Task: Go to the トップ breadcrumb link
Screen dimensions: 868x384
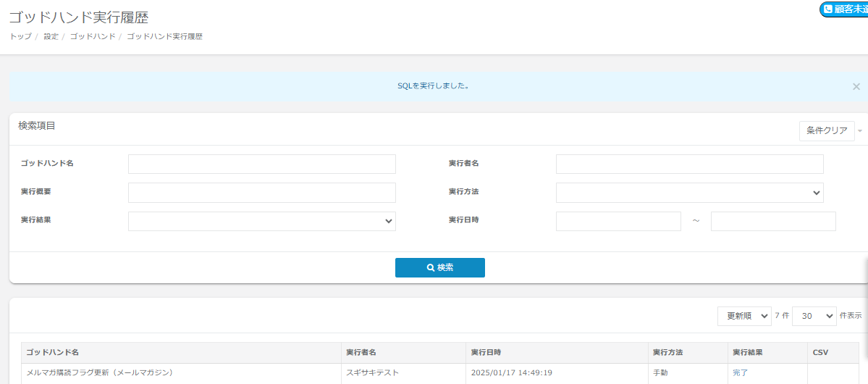Action: pos(20,36)
